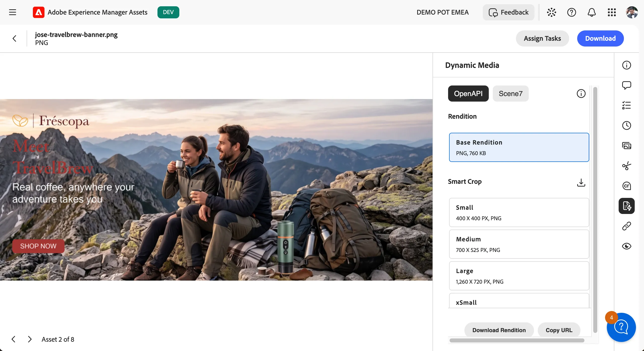This screenshot has height=351, width=644.
Task: Select the Medium 700 X 525 crop
Action: [519, 244]
